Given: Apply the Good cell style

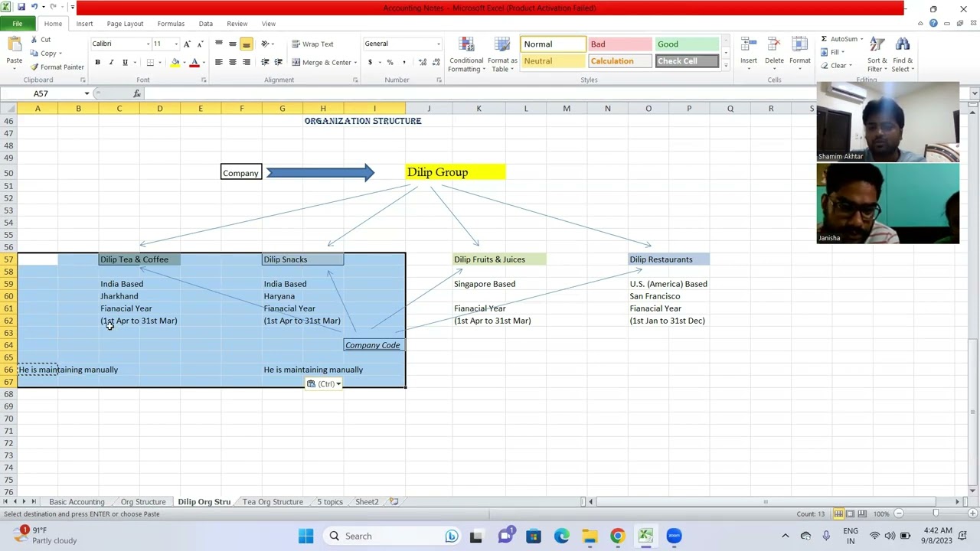Looking at the screenshot, I should 687,44.
